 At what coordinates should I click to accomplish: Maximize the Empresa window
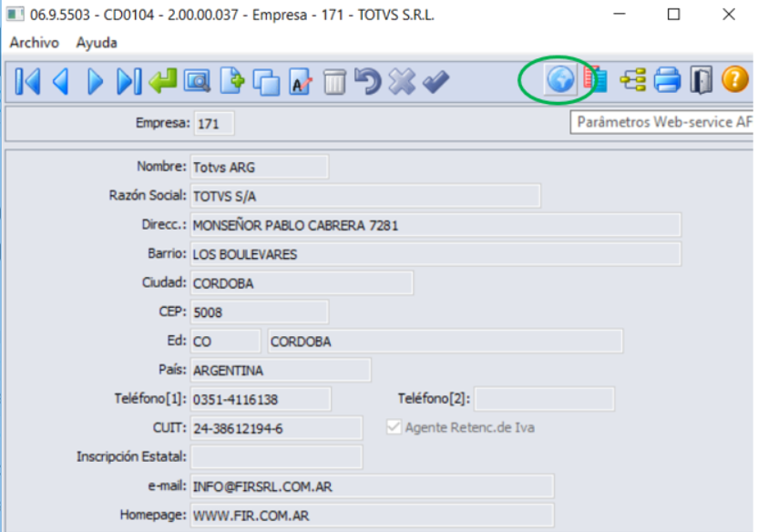[673, 15]
